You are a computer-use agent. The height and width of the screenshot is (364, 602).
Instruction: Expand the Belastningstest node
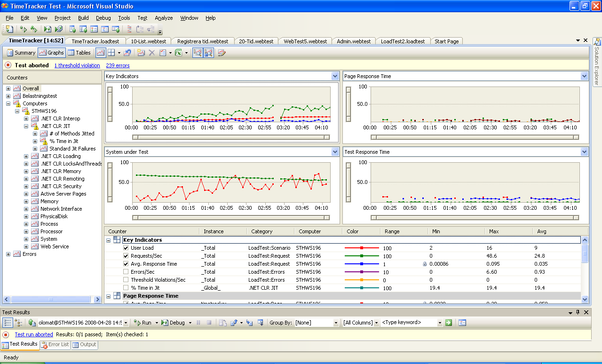click(x=8, y=96)
